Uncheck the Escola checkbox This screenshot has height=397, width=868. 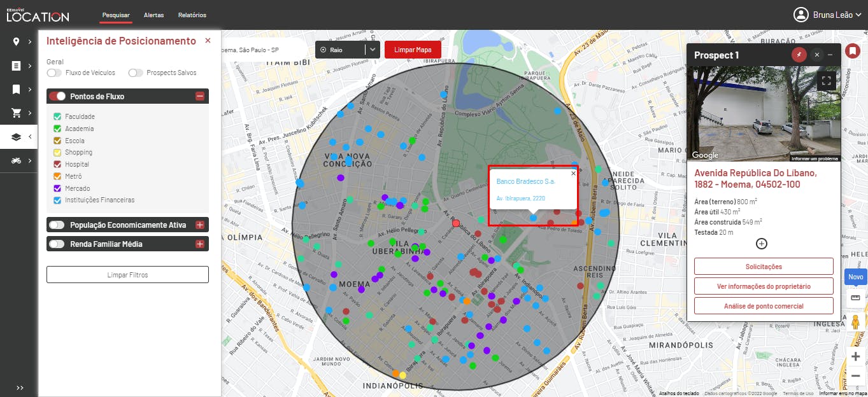click(57, 141)
